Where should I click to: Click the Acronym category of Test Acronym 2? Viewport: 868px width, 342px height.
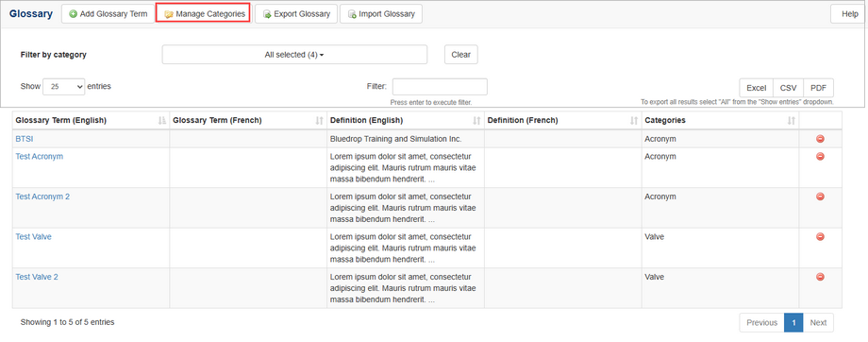pos(660,197)
